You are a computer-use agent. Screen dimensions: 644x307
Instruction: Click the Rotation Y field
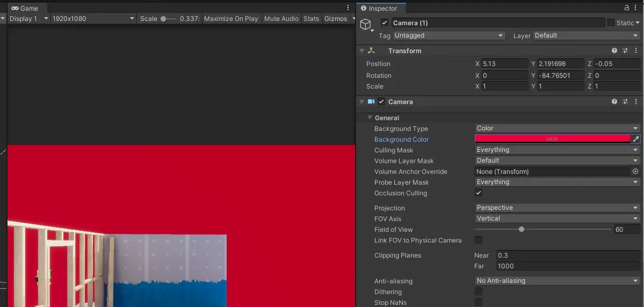561,76
